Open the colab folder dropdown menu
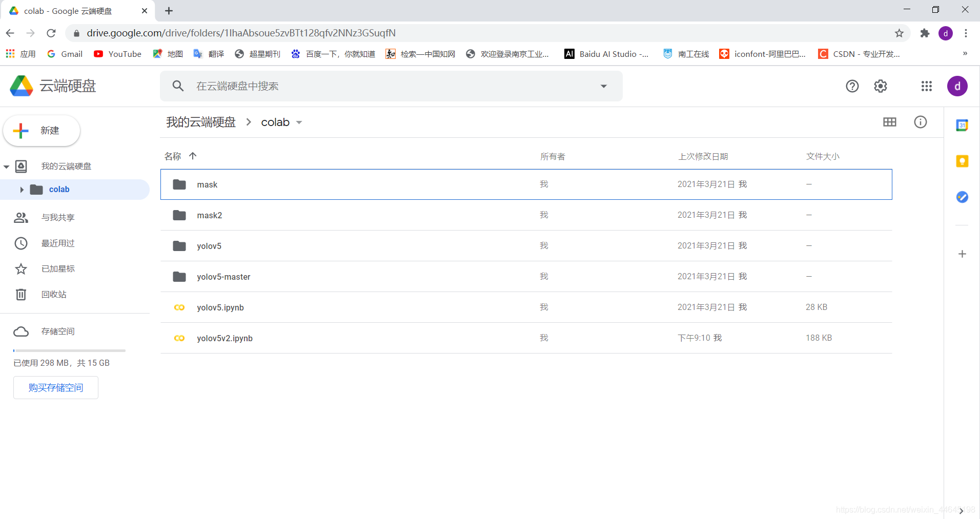Screen dimensions: 980x519 click(x=299, y=122)
